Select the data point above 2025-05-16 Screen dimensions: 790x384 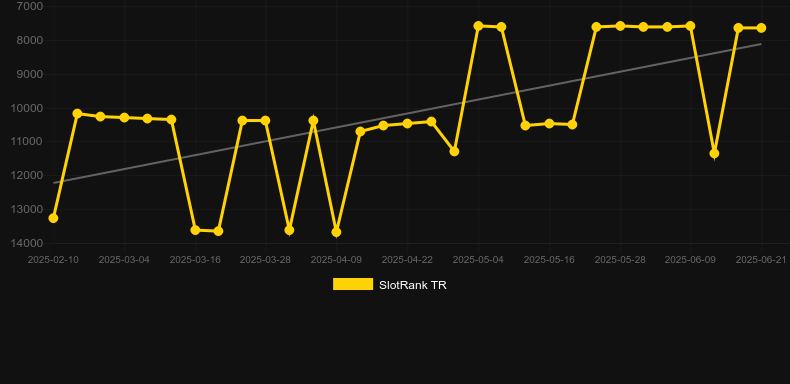point(549,123)
